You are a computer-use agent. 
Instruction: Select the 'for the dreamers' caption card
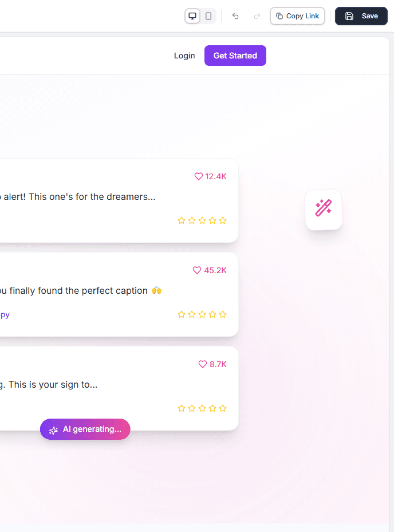(115, 200)
